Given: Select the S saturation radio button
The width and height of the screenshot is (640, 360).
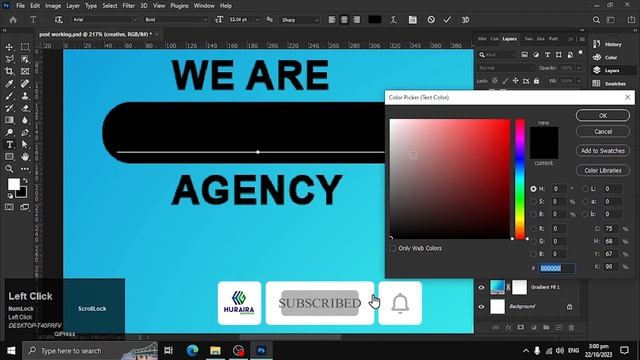Looking at the screenshot, I should coord(533,202).
